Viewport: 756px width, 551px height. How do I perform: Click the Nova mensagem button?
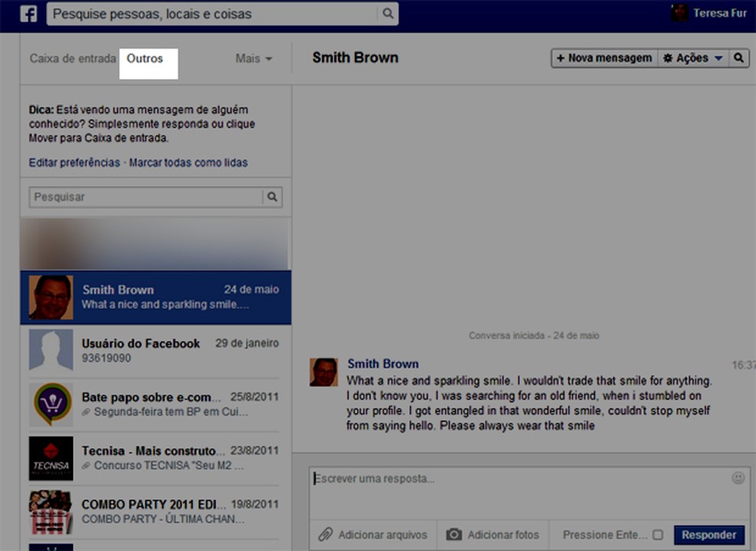point(605,58)
